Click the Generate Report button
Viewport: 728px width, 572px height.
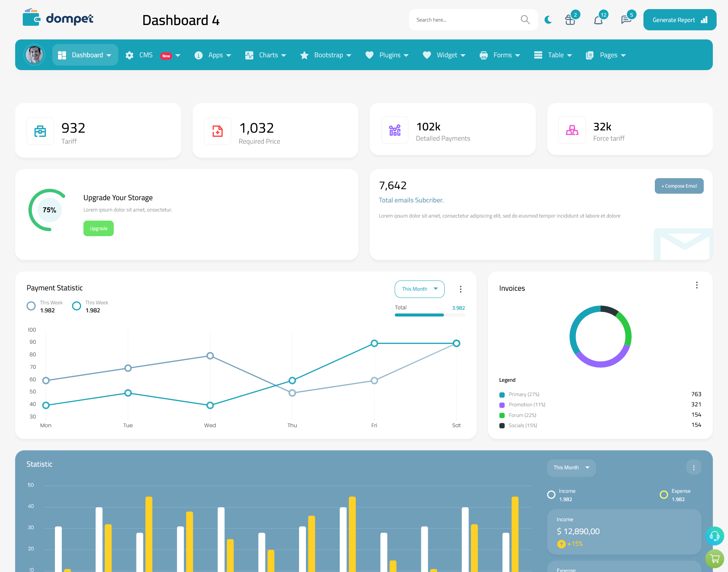(678, 19)
